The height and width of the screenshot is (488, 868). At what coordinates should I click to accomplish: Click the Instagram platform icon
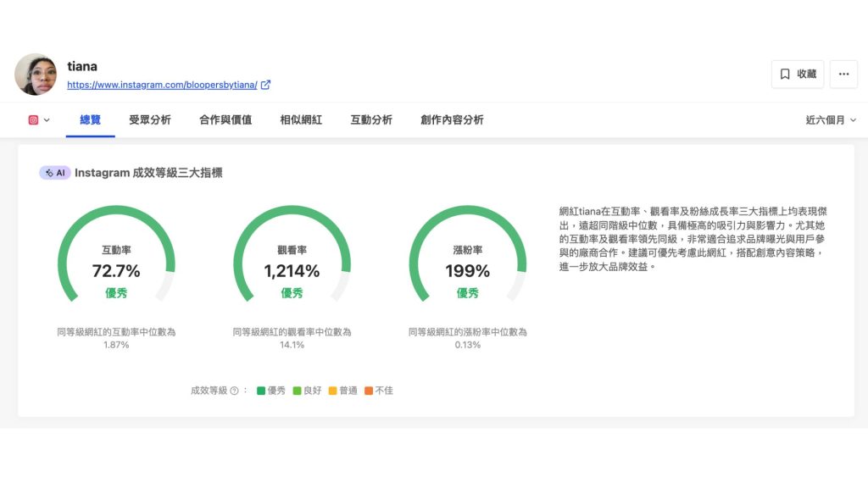tap(33, 120)
